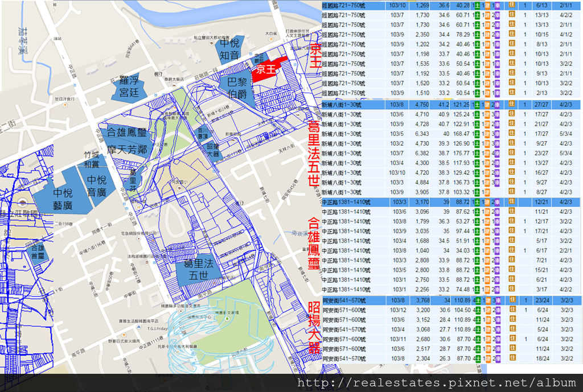583x392 pixels.
Task: Click purple 車 icon in 2,304 price row
Action: coord(498,358)
